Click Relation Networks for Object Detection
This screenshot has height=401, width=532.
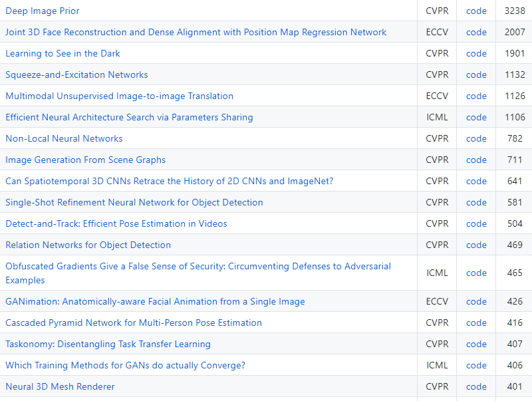[x=88, y=245]
